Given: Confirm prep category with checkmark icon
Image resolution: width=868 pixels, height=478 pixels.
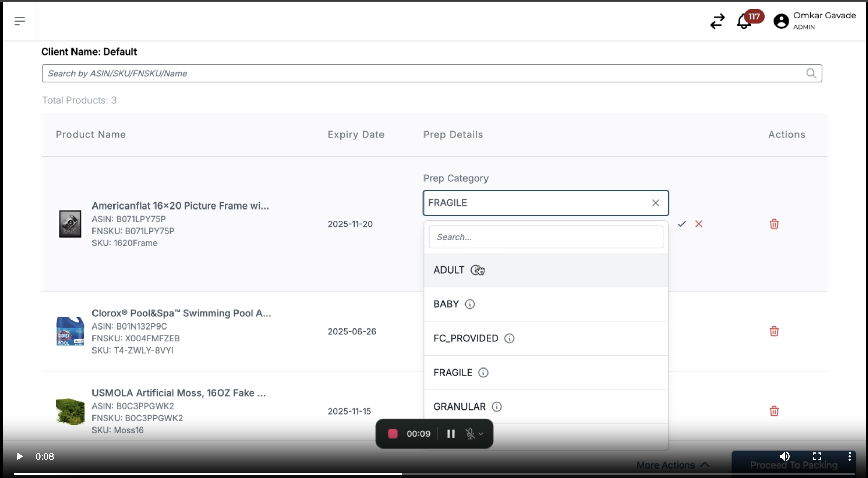Looking at the screenshot, I should click(682, 224).
